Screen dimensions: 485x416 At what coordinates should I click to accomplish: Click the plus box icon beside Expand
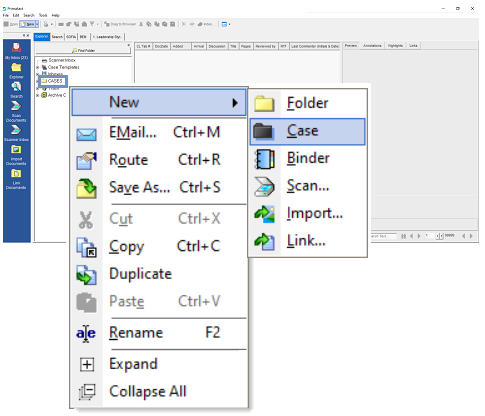pyautogui.click(x=87, y=364)
